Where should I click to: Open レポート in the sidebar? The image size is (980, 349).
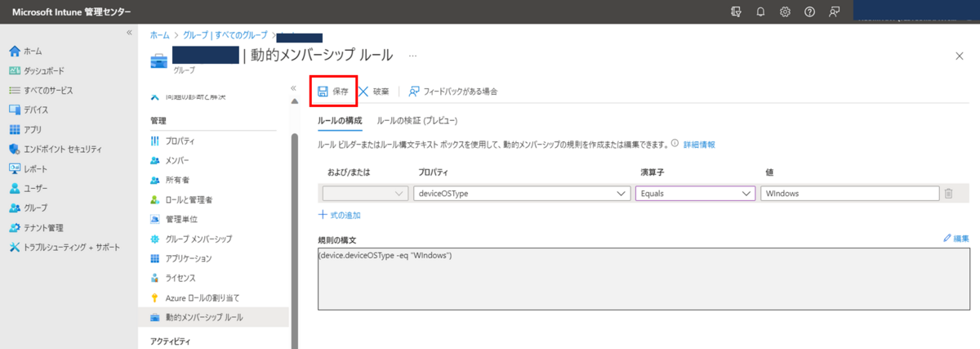[x=28, y=168]
